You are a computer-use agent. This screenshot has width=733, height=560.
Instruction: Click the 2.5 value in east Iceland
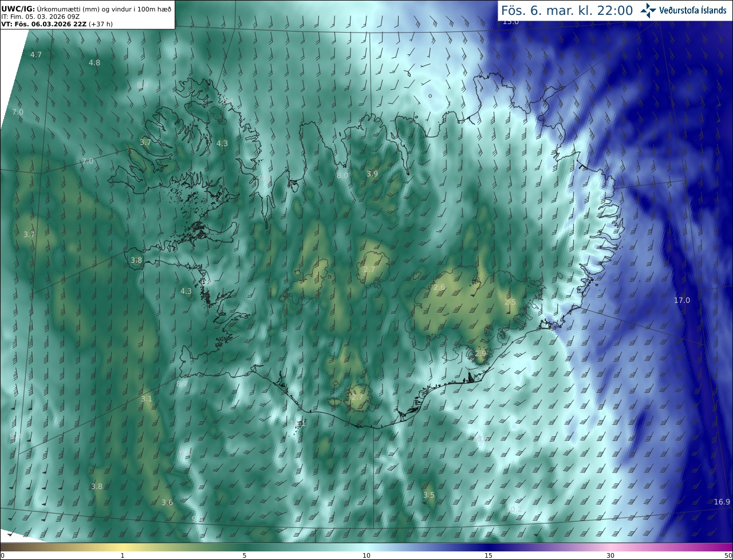point(510,302)
